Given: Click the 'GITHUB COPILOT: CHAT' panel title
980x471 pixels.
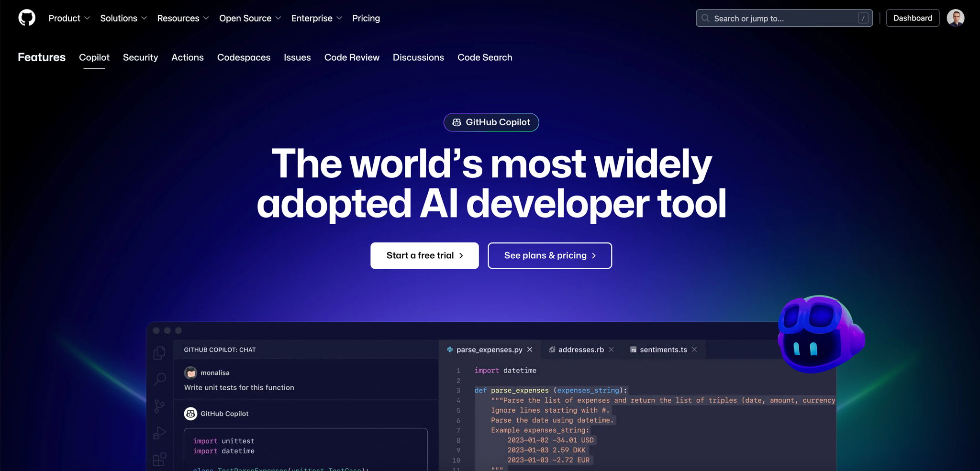Looking at the screenshot, I should click(x=220, y=350).
